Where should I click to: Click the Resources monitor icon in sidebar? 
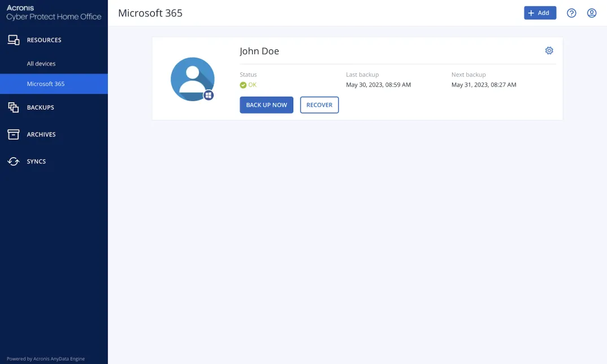click(x=14, y=40)
